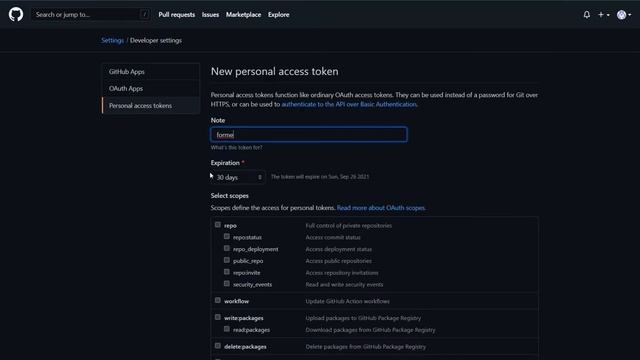Check the repo:invite checkbox
640x360 pixels.
pos(227,272)
